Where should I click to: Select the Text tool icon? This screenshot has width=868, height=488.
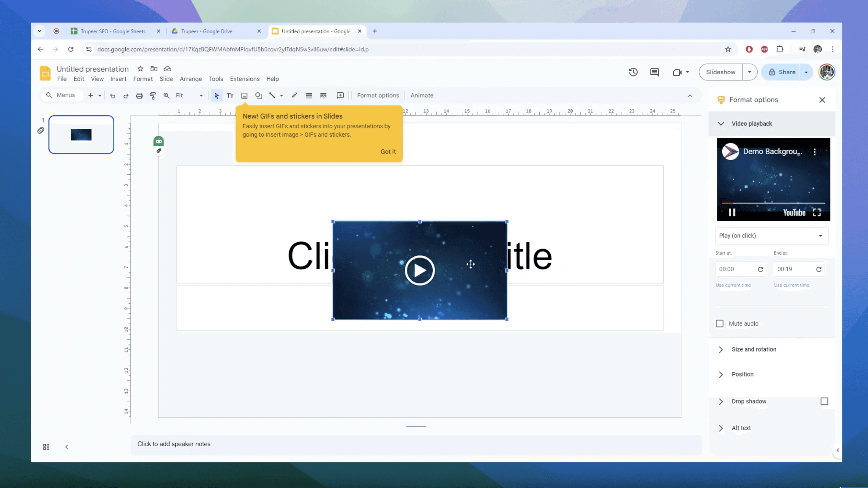pyautogui.click(x=230, y=96)
